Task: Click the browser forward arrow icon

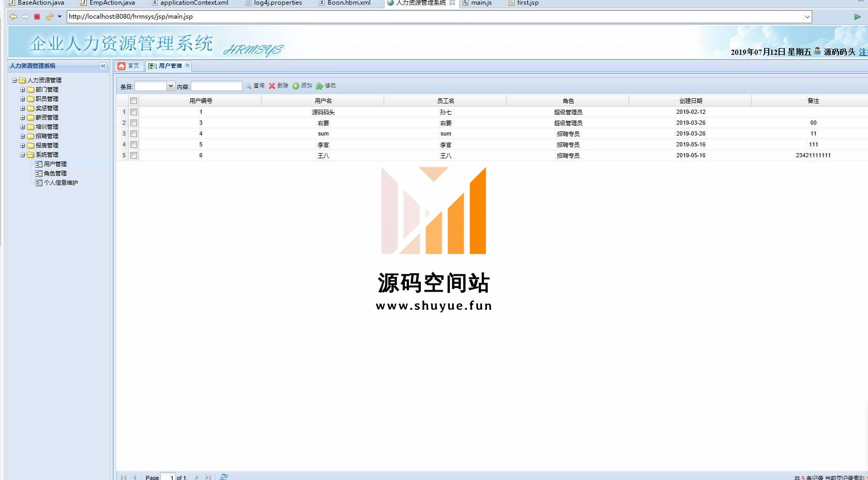Action: pyautogui.click(x=25, y=17)
